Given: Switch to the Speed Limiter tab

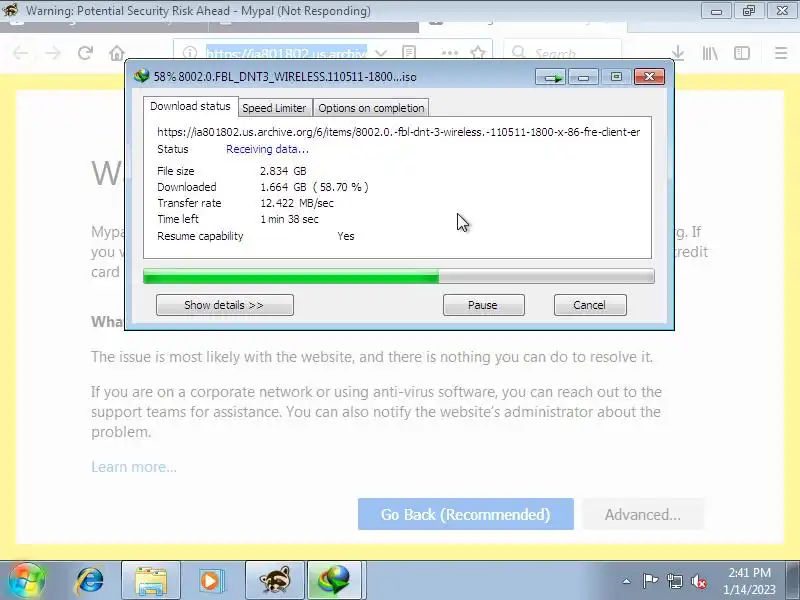Looking at the screenshot, I should [274, 108].
